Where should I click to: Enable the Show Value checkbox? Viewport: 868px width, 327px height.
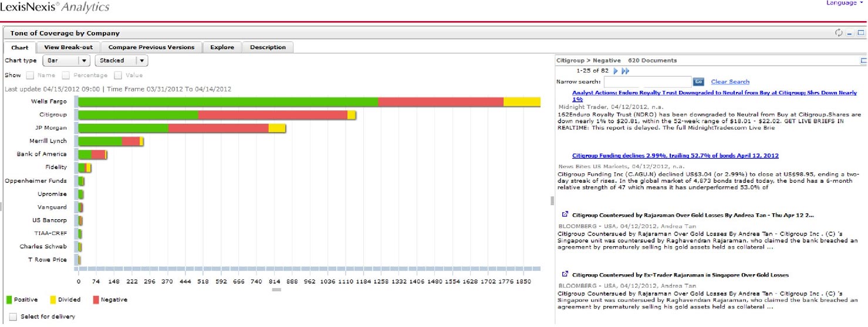point(118,76)
